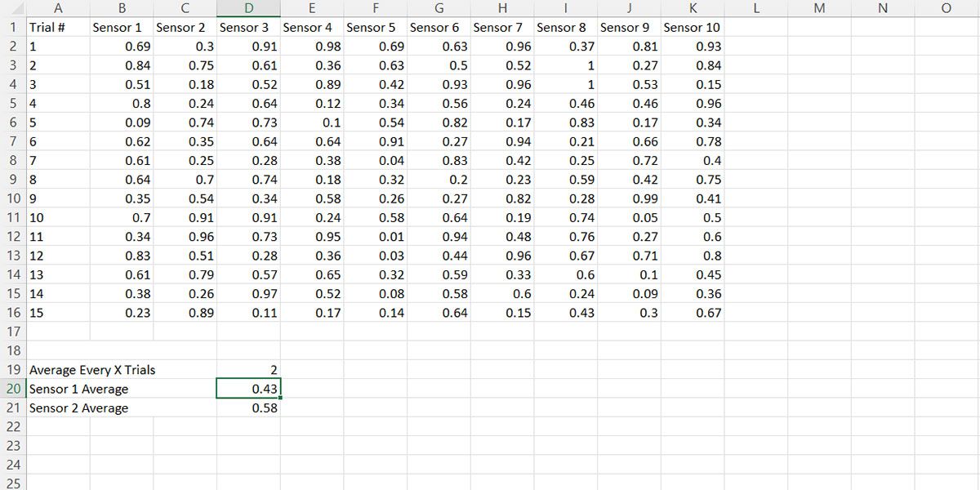Select Sensor 10 value 0.15 in trial 3
Screen dimensions: 980x490
click(693, 84)
